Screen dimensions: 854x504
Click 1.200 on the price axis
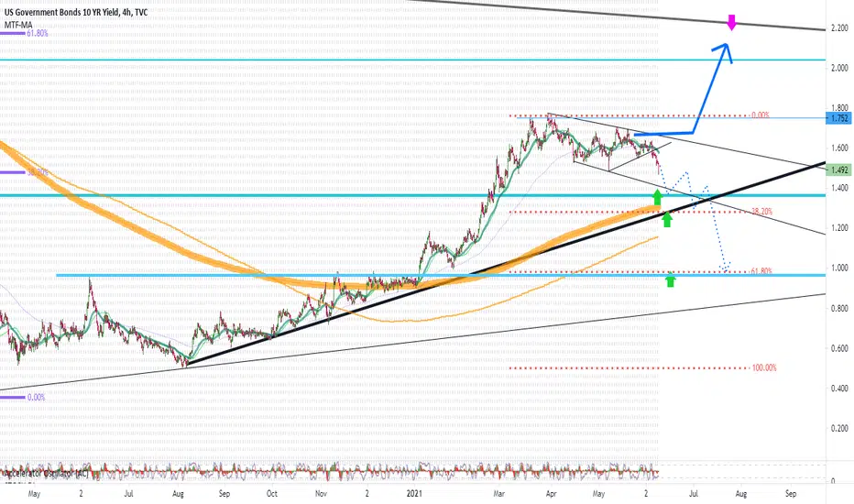coord(839,228)
